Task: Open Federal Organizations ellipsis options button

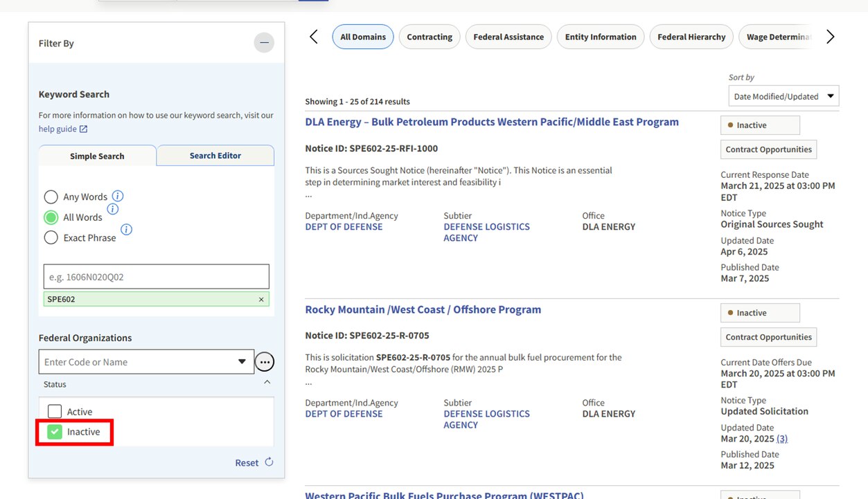Action: tap(265, 362)
